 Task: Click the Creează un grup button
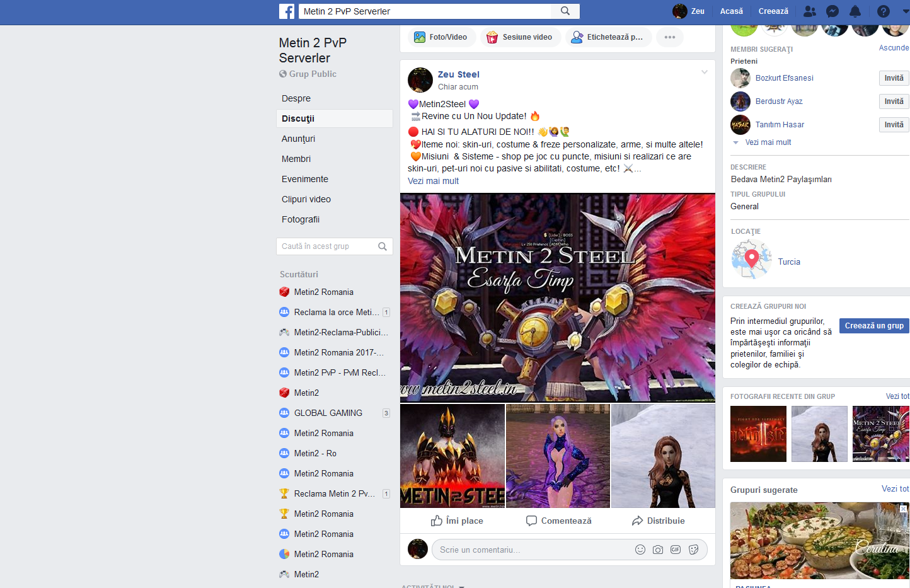click(874, 326)
